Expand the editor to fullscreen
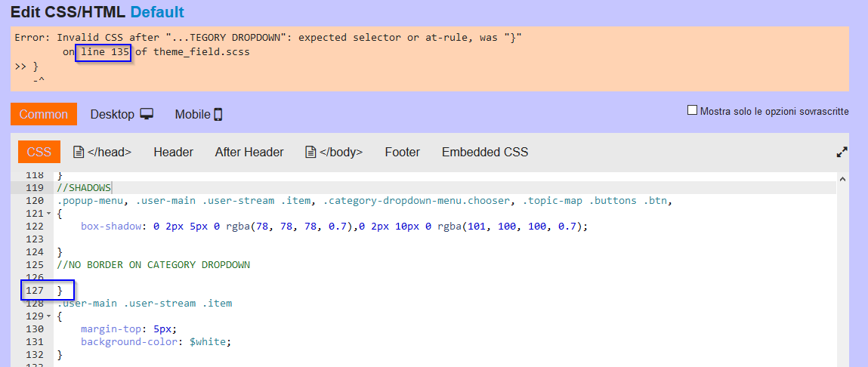 pyautogui.click(x=842, y=152)
